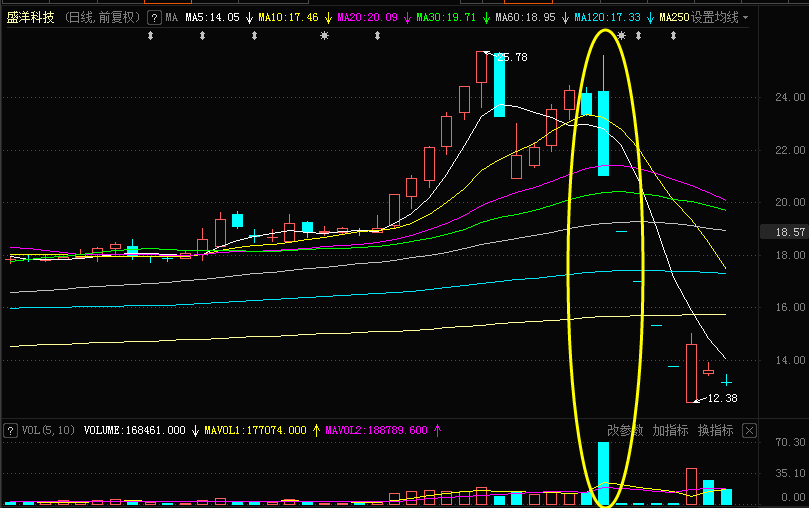
Task: Click the 换指标 button
Action: (x=715, y=430)
